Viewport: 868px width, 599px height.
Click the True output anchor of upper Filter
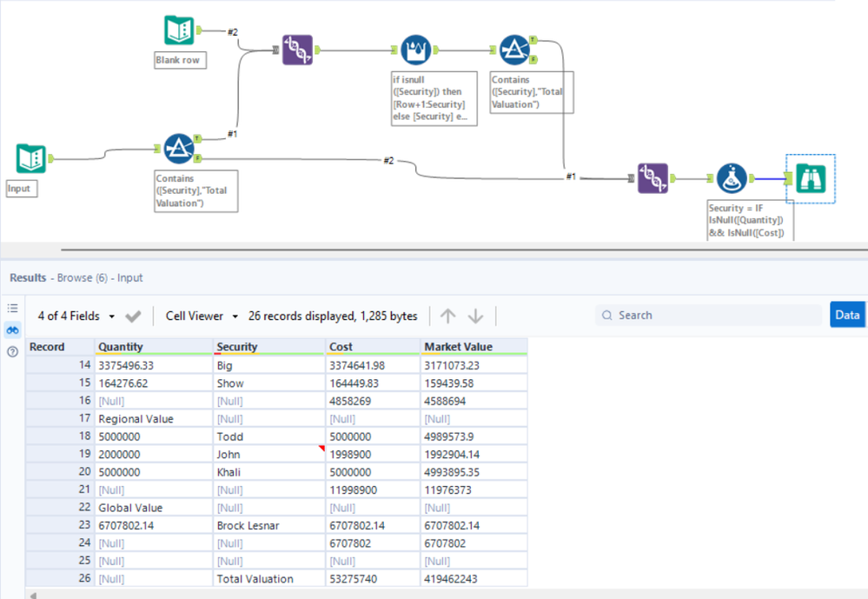pyautogui.click(x=533, y=40)
